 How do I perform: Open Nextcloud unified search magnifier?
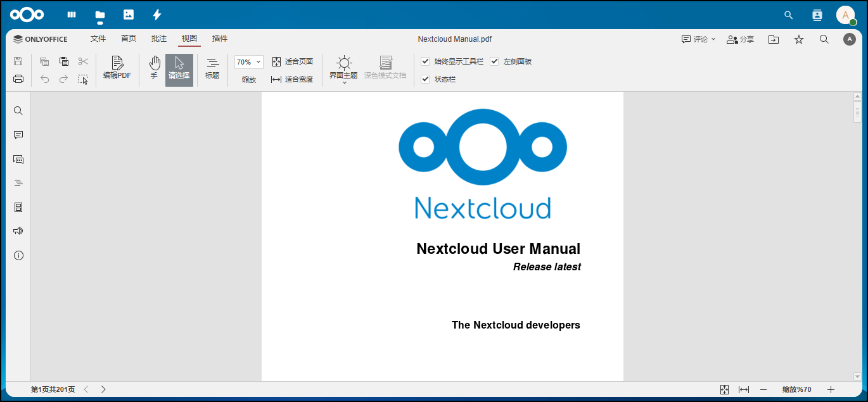[788, 15]
